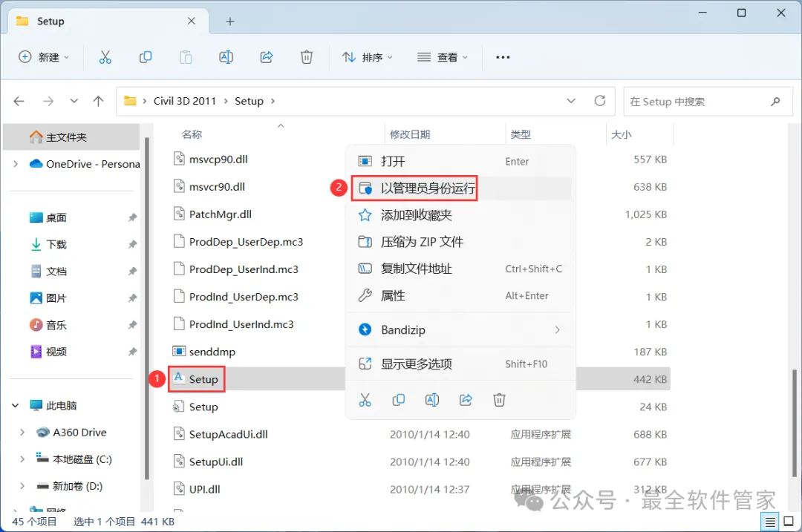Select the msvcp90.dll file
The image size is (802, 532).
218,160
